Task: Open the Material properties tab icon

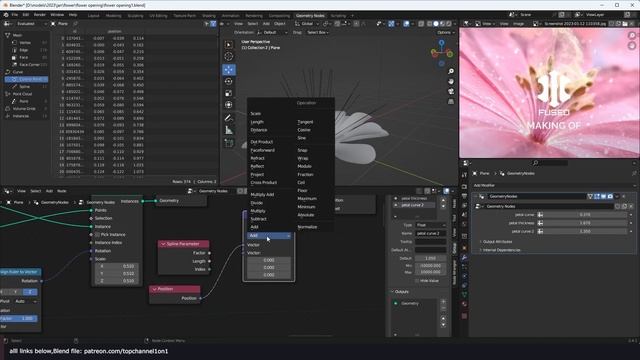Action: click(464, 304)
